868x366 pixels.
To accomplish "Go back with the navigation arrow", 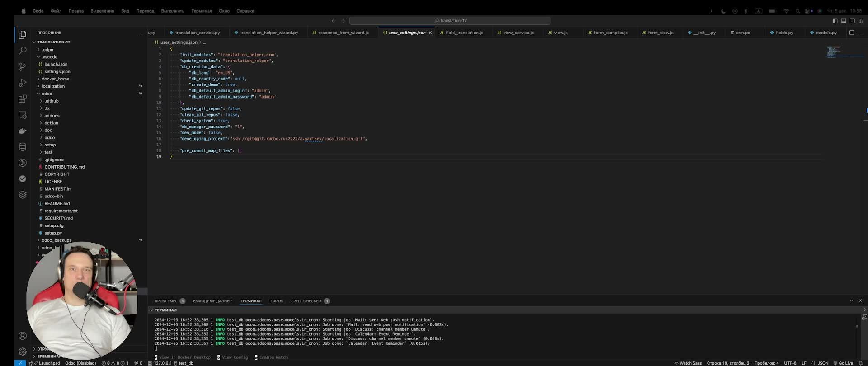I will tap(334, 21).
